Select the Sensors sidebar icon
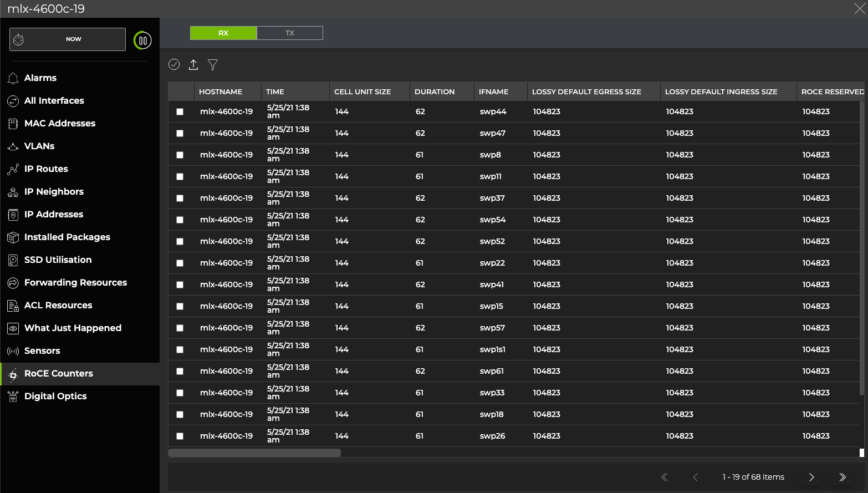 (x=12, y=350)
